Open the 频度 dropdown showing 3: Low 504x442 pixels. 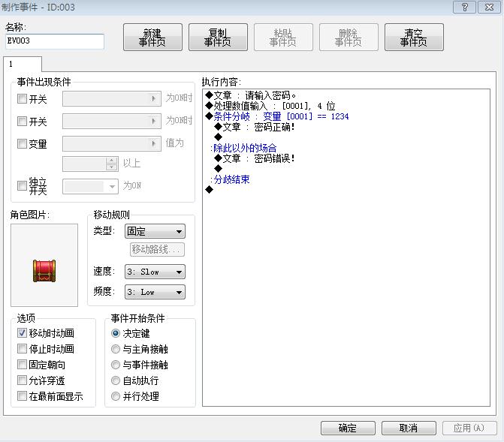(x=155, y=293)
